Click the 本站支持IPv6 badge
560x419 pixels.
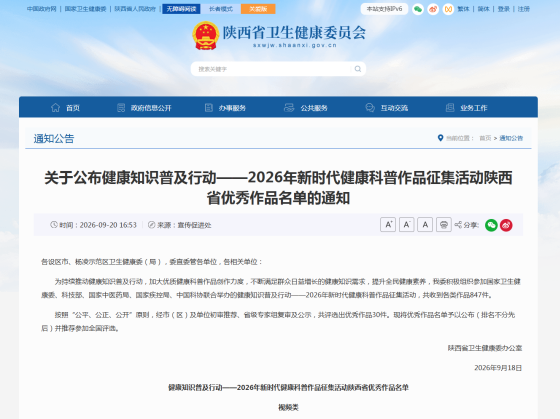click(x=384, y=9)
